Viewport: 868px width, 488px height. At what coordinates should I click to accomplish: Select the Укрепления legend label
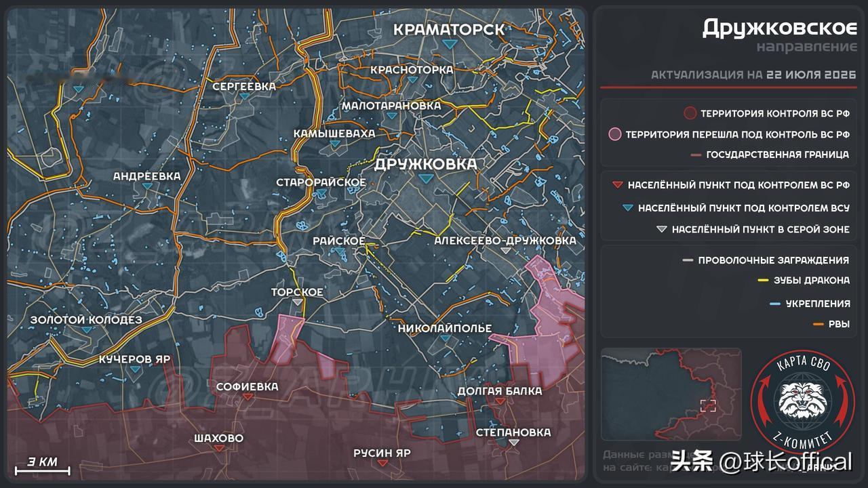click(817, 304)
